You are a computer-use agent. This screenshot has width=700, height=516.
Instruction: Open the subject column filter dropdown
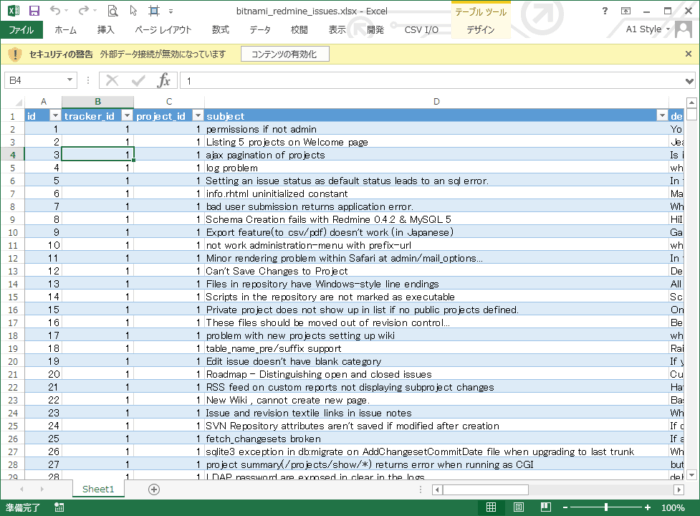662,116
